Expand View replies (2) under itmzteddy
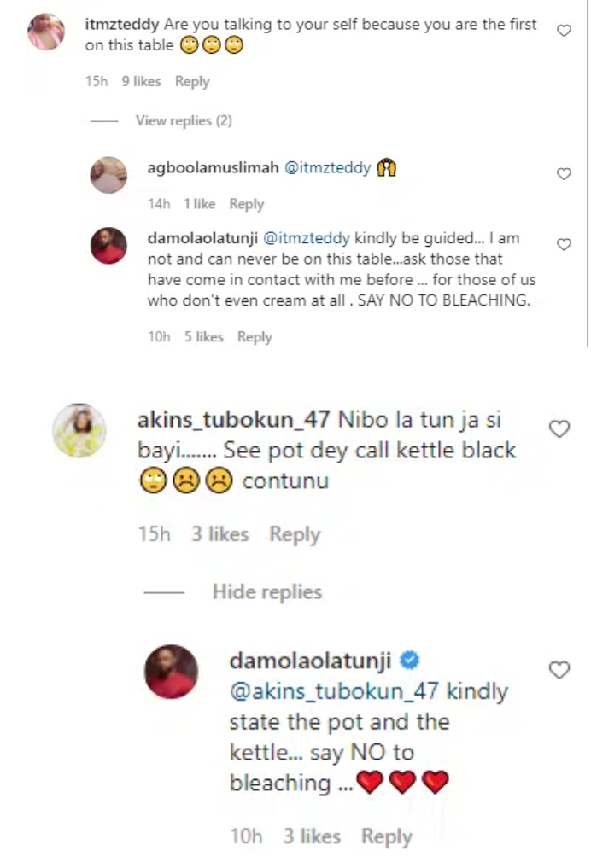This screenshot has height=868, width=591. point(184,120)
